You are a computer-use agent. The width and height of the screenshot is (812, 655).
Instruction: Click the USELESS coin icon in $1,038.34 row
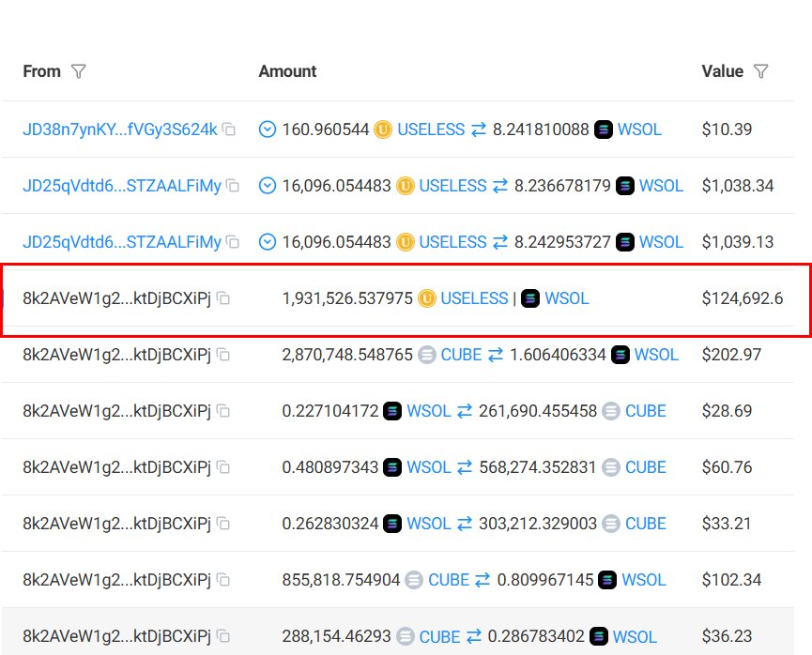[405, 186]
